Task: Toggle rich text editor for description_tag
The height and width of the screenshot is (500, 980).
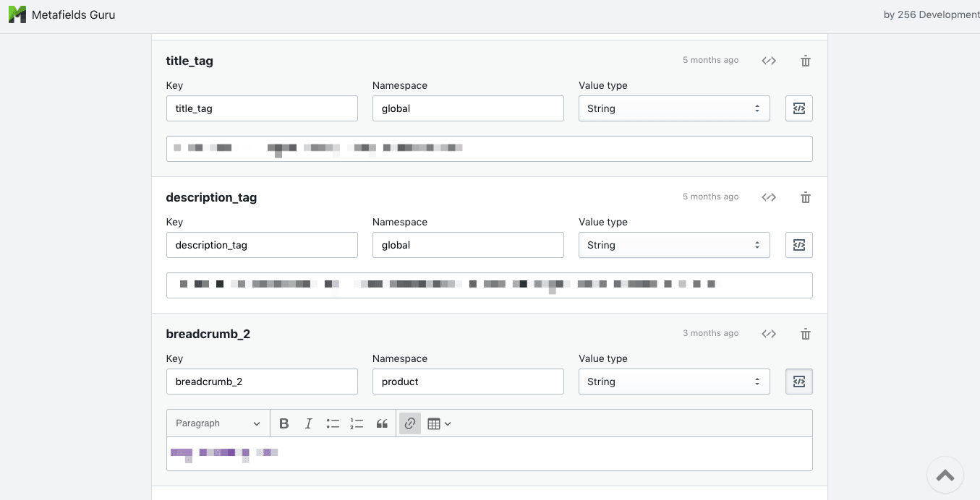Action: pos(799,245)
